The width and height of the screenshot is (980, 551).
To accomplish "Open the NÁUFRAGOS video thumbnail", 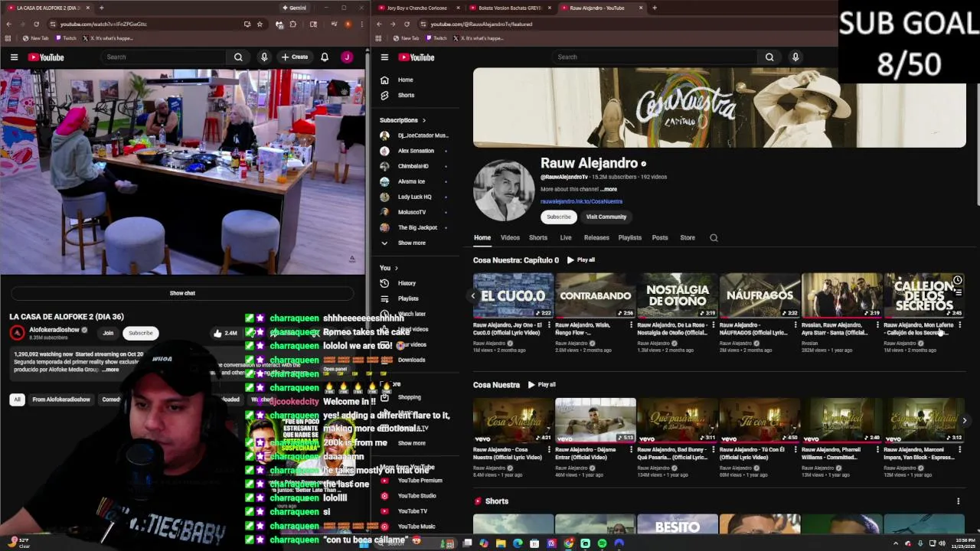I will 759,295.
